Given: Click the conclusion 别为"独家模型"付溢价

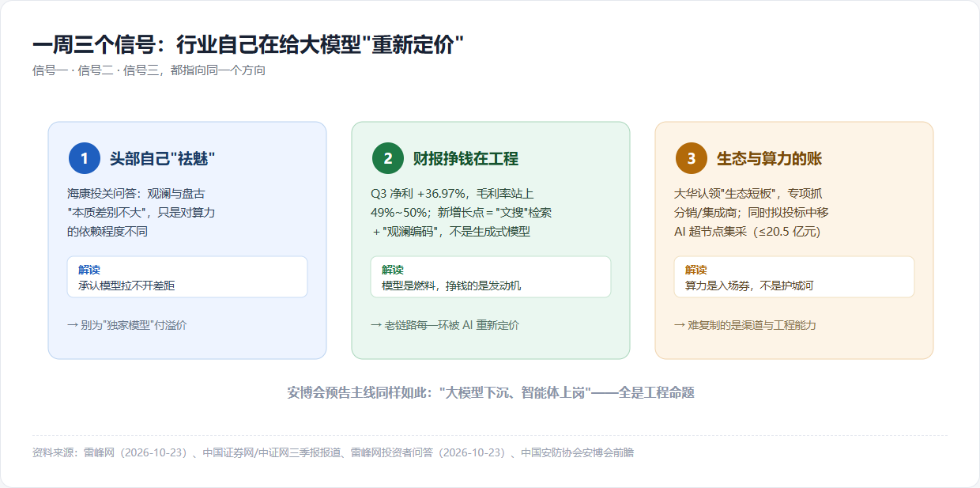Looking at the screenshot, I should click(127, 325).
